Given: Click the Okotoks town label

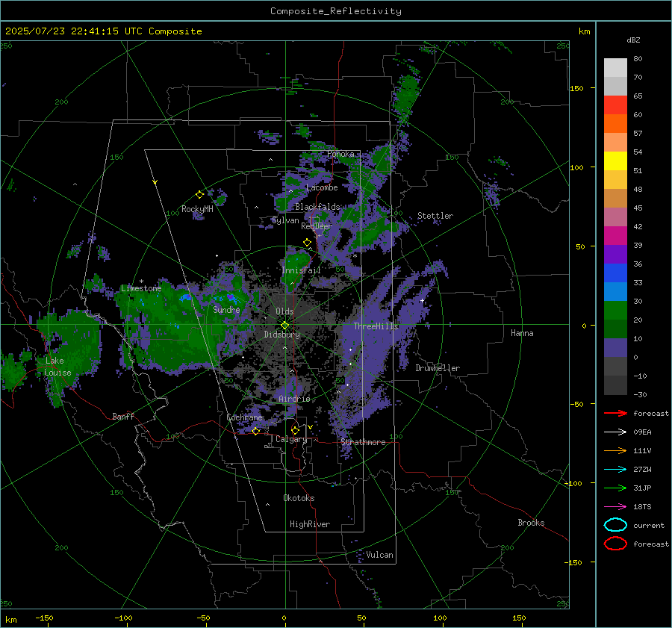Looking at the screenshot, I should coord(299,498).
